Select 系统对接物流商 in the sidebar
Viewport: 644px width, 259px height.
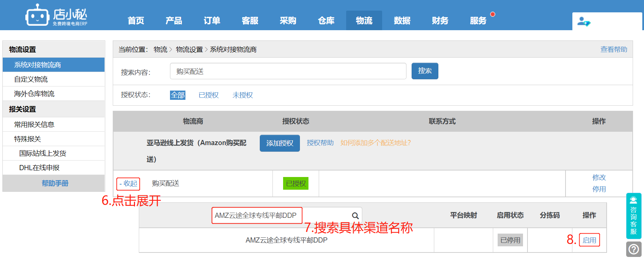tap(53, 65)
